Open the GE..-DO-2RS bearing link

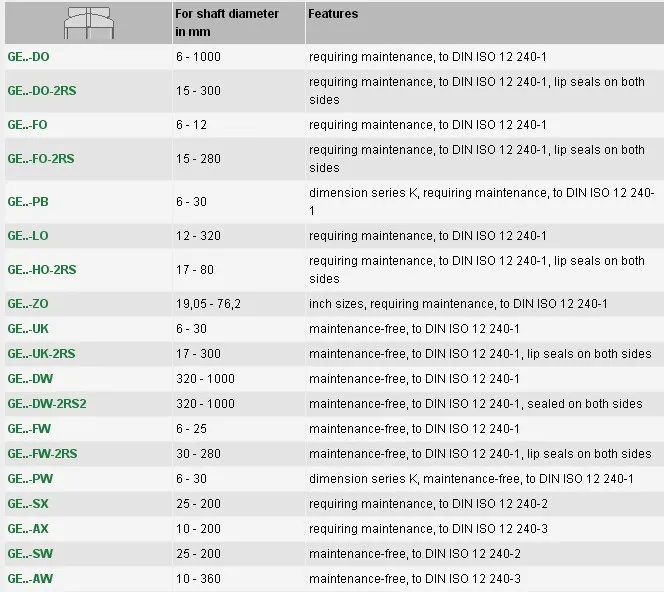pyautogui.click(x=41, y=91)
